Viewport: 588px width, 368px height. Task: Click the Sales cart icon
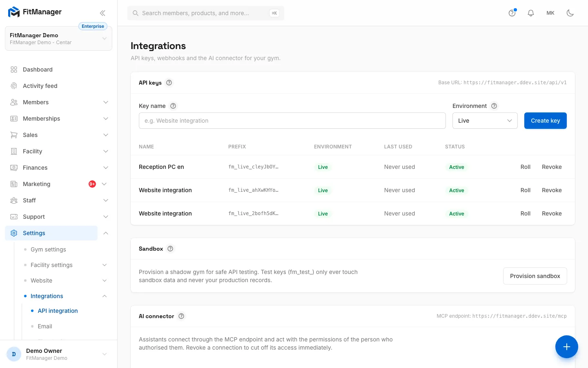pyautogui.click(x=14, y=135)
